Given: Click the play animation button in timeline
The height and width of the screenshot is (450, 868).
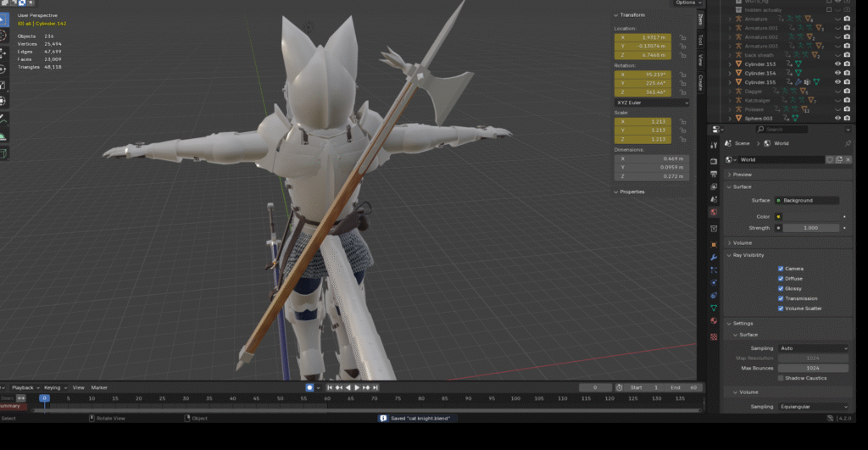Looking at the screenshot, I should tap(357, 387).
